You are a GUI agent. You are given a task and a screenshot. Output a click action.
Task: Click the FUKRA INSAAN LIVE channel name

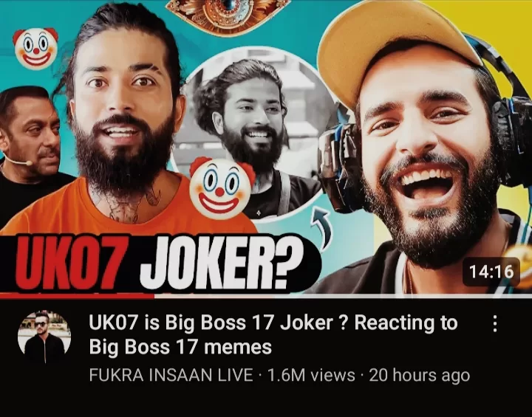[x=171, y=375]
